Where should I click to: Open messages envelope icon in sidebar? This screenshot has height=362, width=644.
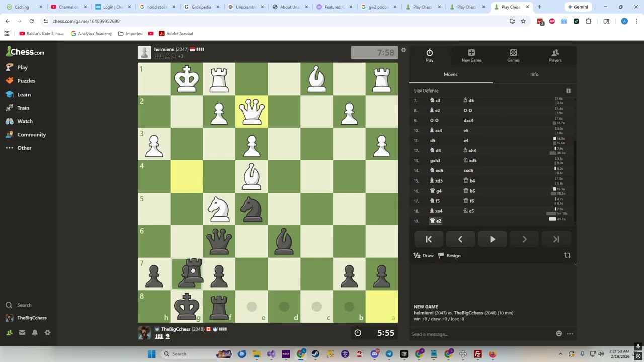(x=22, y=332)
